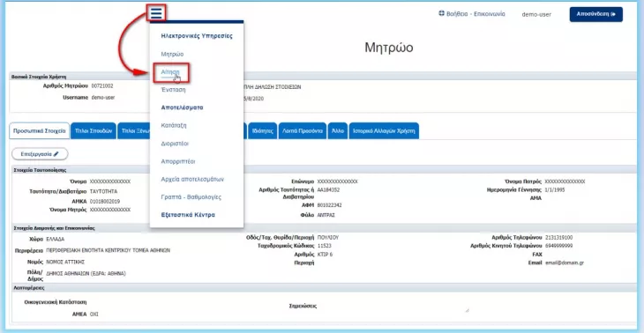Select Ηλεκτρονικές Υπηρεσίες menu heading

click(x=197, y=36)
